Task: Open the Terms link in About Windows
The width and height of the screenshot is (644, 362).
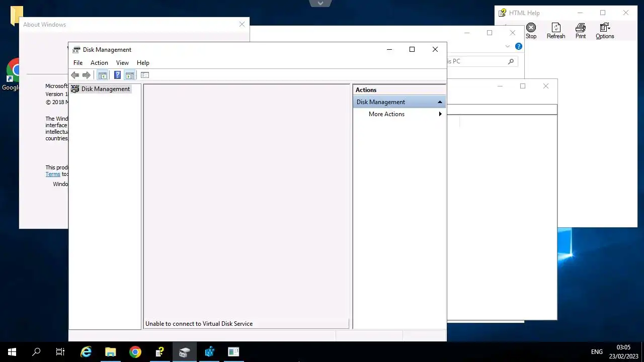Action: [x=53, y=174]
